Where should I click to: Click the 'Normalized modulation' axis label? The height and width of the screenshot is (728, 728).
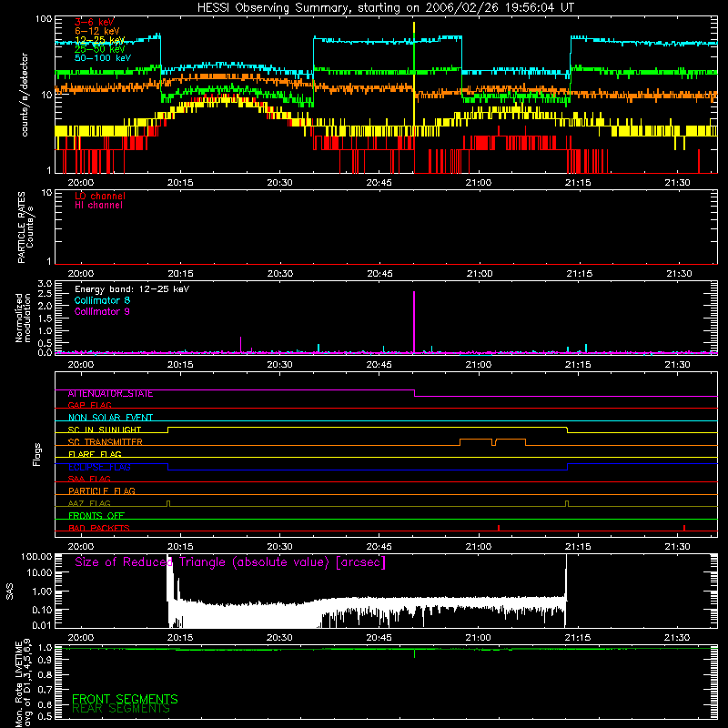[23, 318]
